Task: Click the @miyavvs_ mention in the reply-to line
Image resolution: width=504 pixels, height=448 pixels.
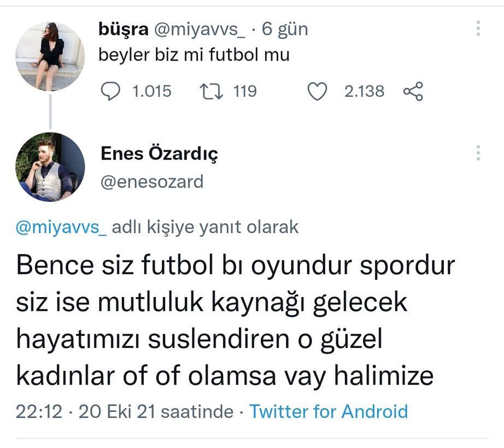Action: [61, 226]
